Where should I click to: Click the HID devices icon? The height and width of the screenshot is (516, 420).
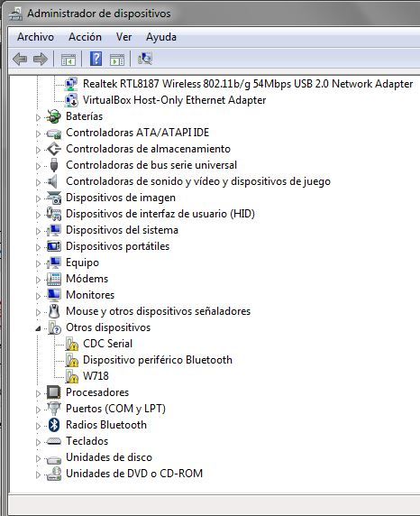[x=53, y=214]
